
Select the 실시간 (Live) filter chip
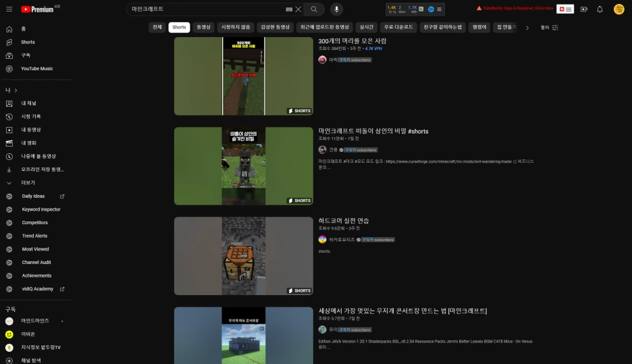click(x=367, y=27)
